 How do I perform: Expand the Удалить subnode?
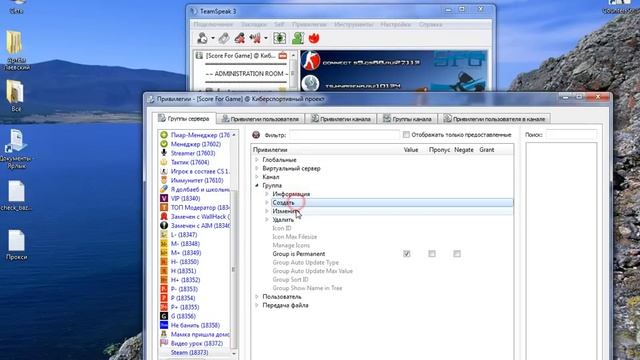click(x=267, y=220)
